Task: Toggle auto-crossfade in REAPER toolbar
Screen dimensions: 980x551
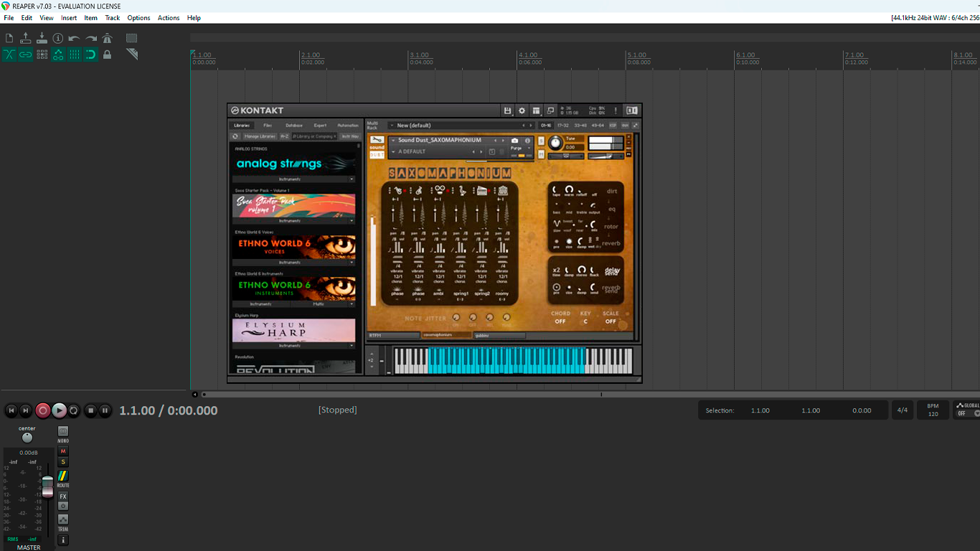Action: tap(9, 55)
